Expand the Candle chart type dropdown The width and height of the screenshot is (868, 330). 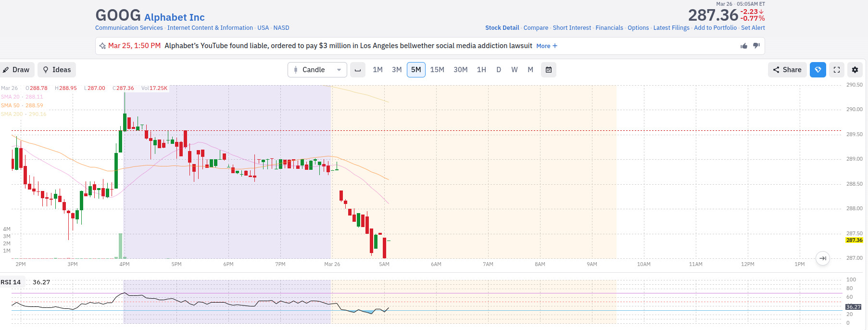(317, 70)
